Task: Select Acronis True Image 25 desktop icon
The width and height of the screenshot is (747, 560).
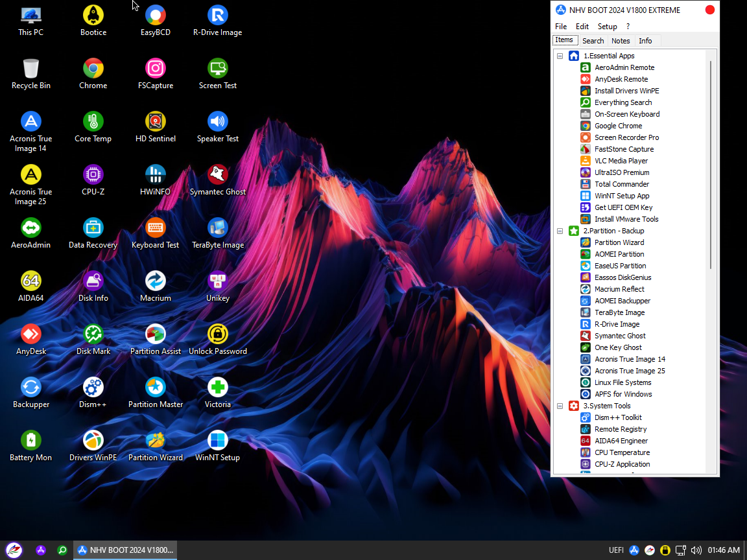Action: pyautogui.click(x=31, y=185)
